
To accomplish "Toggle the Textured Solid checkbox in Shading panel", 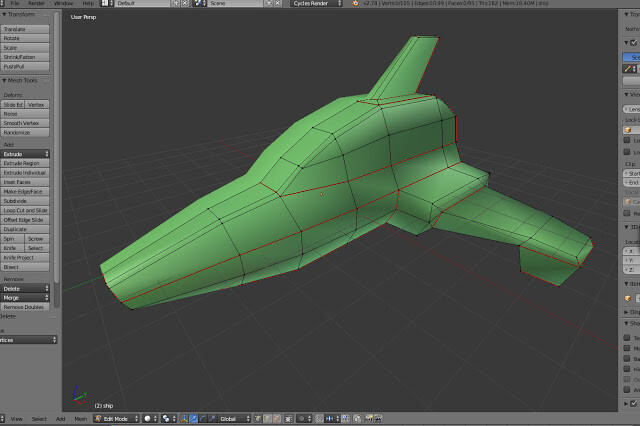I will pyautogui.click(x=627, y=337).
